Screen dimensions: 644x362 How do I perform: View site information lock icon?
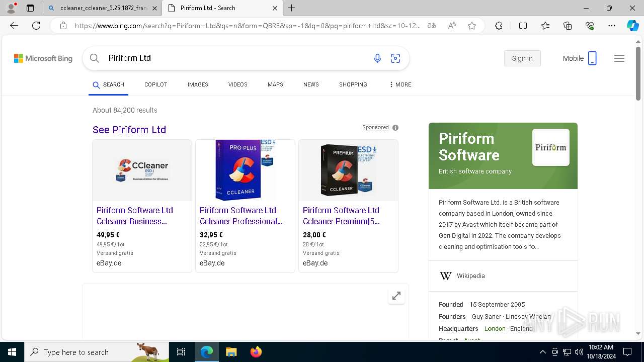point(63,26)
